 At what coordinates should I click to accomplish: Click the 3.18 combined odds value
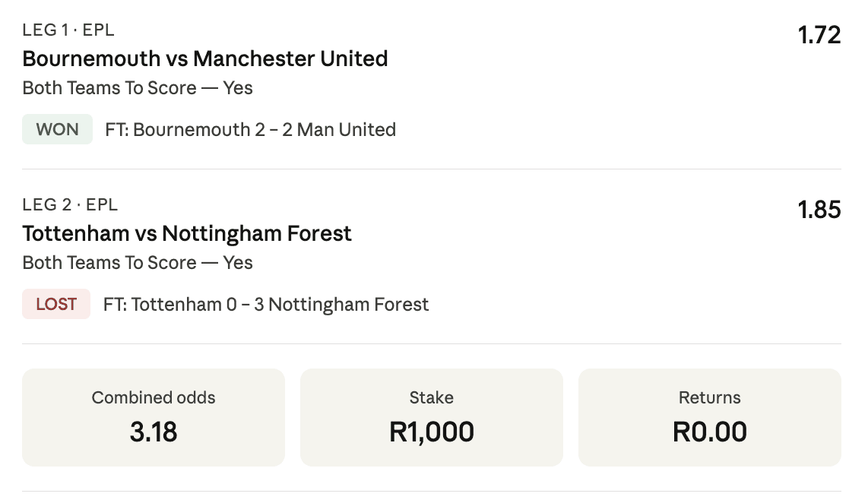(154, 432)
